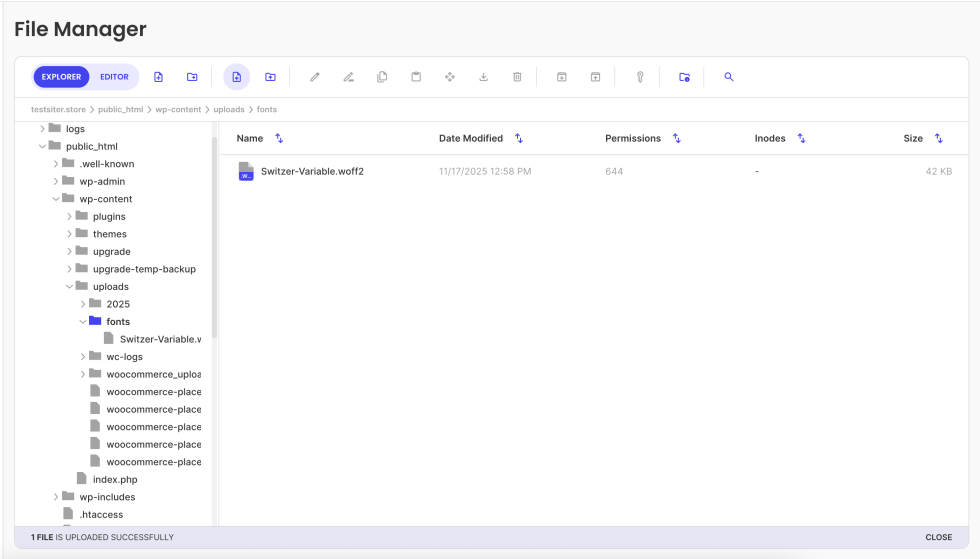Click the highlighted upload file icon

point(236,77)
